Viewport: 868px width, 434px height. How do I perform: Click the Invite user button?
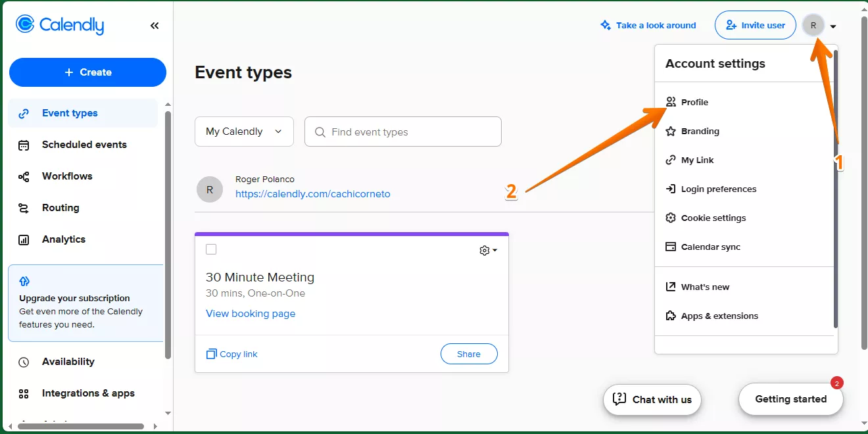pos(756,25)
